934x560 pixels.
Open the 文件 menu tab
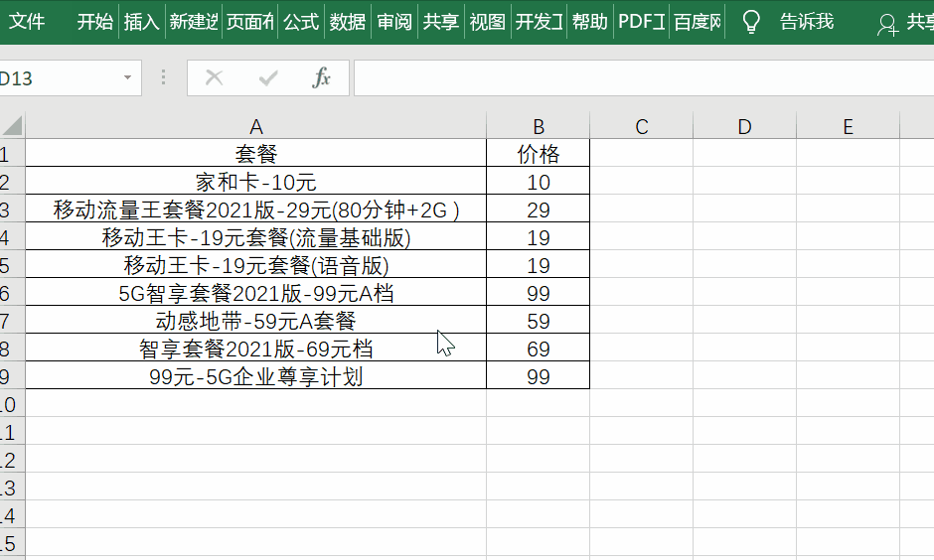(27, 22)
